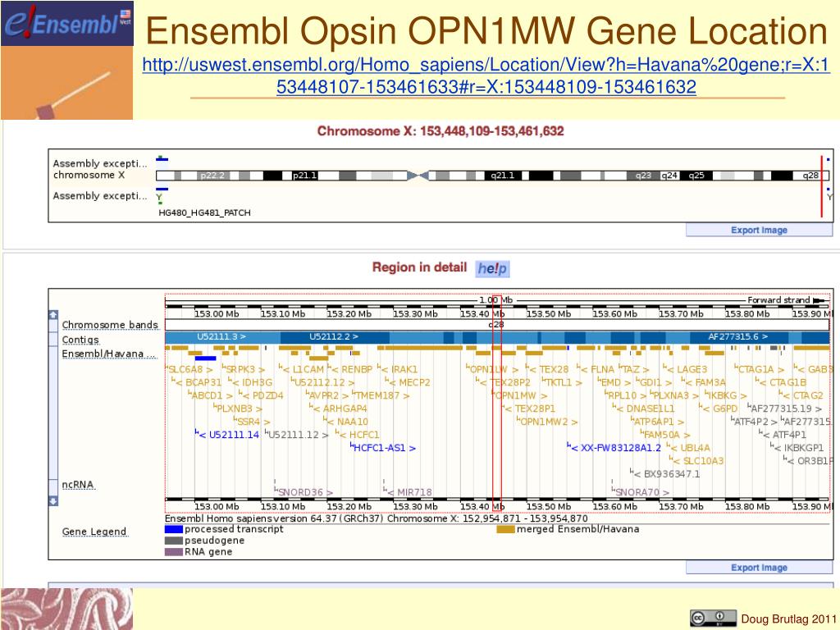Image resolution: width=840 pixels, height=630 pixels.
Task: Click the p21.1 band on chromosome X
Action: pyautogui.click(x=305, y=176)
